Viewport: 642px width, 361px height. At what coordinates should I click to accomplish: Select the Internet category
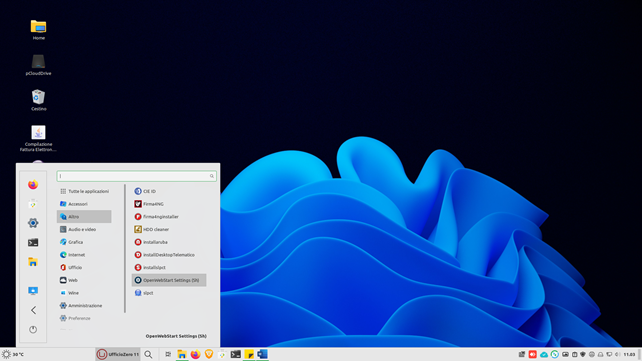coord(84,255)
